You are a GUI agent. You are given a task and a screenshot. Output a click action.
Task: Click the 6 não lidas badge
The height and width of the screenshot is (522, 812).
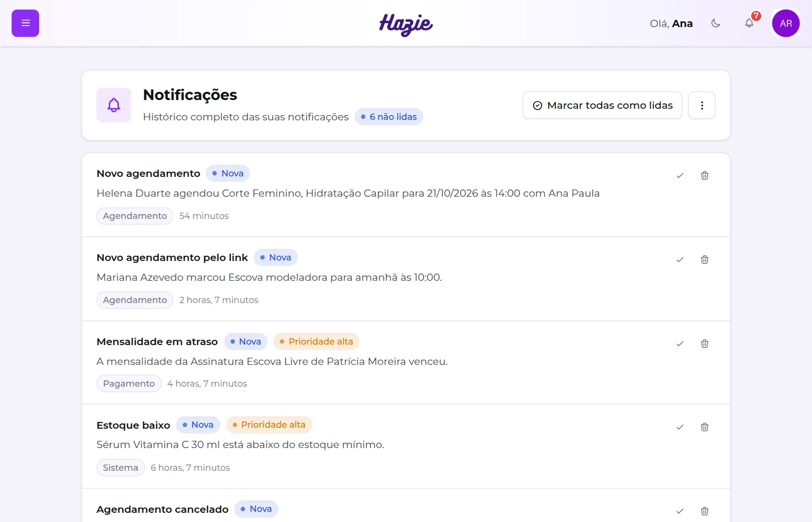click(x=389, y=117)
